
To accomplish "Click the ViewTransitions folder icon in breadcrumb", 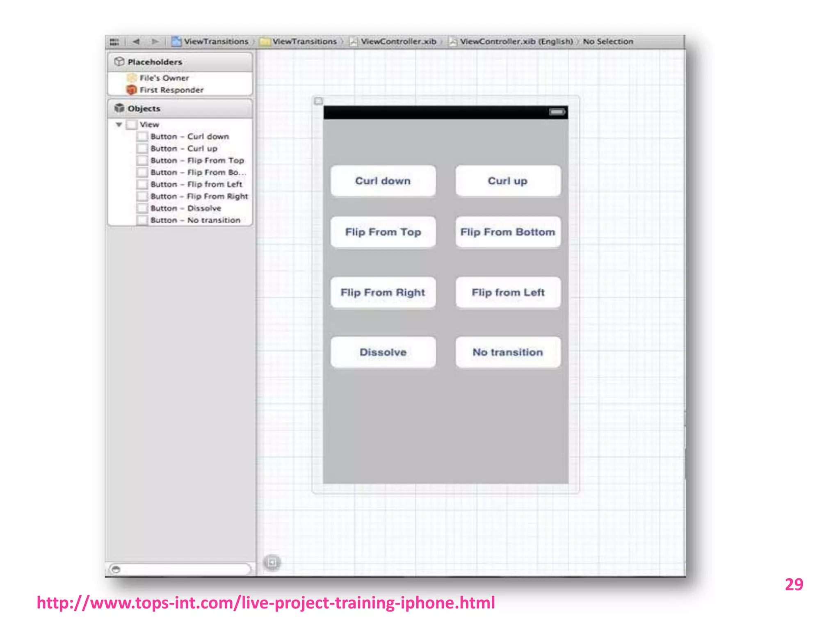I will [265, 42].
